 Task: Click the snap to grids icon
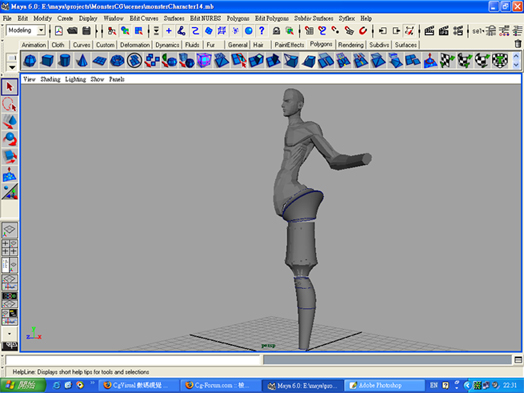(310, 31)
